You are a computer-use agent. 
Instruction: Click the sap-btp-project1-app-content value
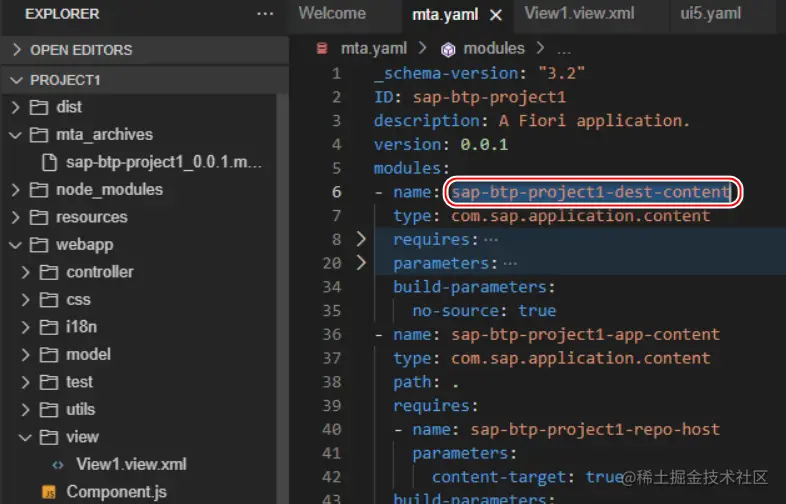[x=585, y=334]
